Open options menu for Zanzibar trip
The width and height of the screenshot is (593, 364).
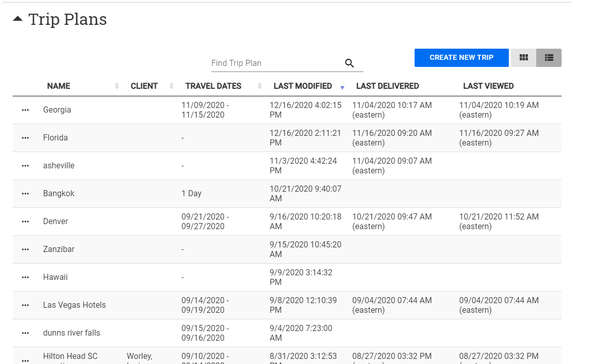25,250
